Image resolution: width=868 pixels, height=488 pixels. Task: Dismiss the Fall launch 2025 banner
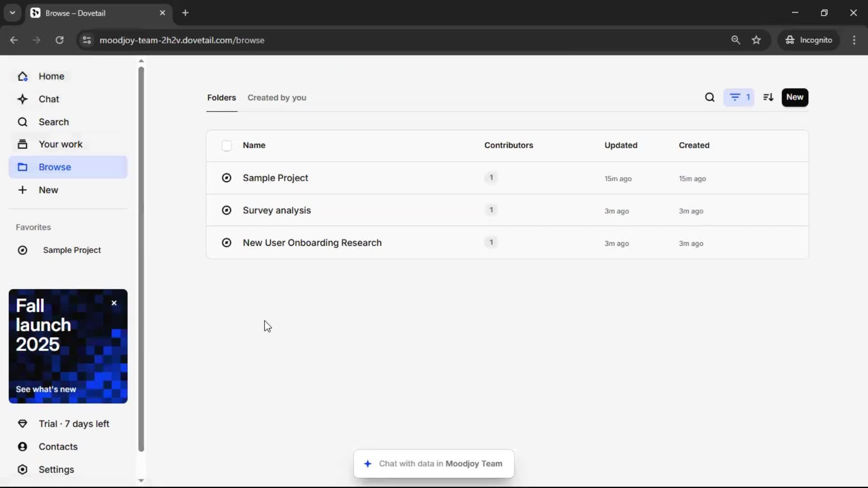tap(114, 303)
